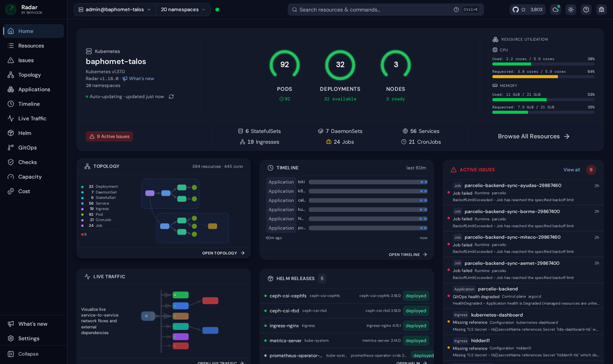Click the bug report icon

[601, 10]
